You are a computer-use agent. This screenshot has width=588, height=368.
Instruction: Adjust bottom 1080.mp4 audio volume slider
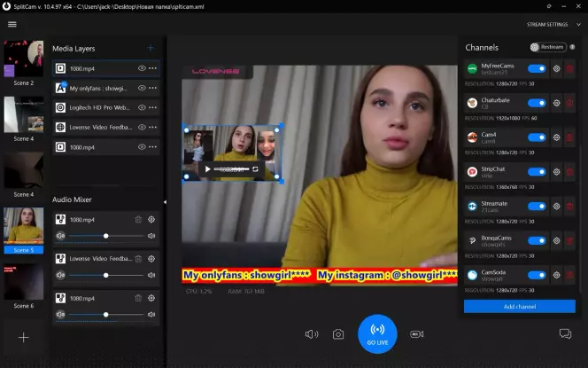(x=106, y=314)
